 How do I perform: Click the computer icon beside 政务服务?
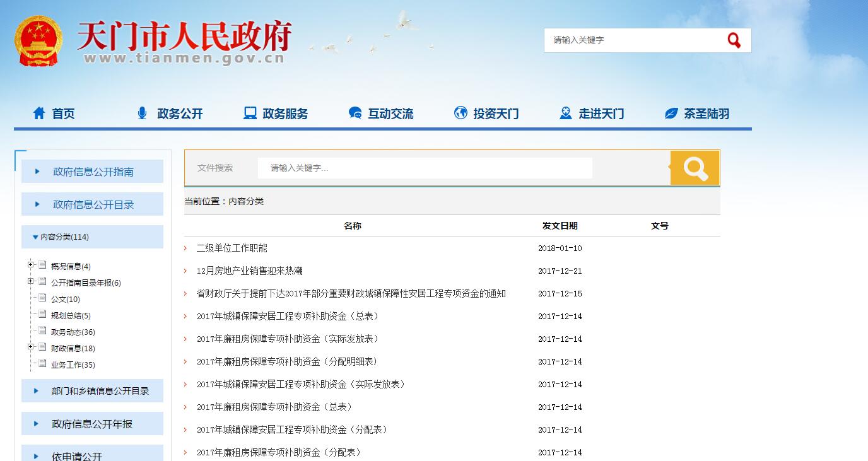tap(250, 114)
